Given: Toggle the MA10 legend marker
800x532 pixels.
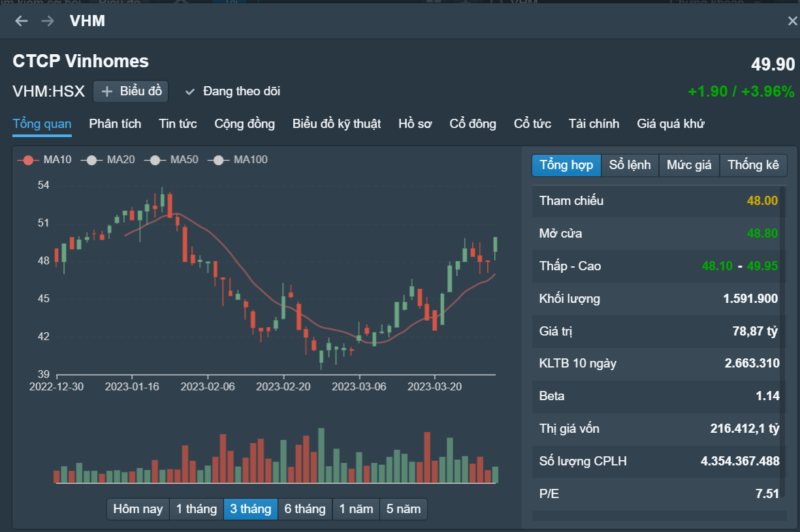Looking at the screenshot, I should tap(28, 160).
